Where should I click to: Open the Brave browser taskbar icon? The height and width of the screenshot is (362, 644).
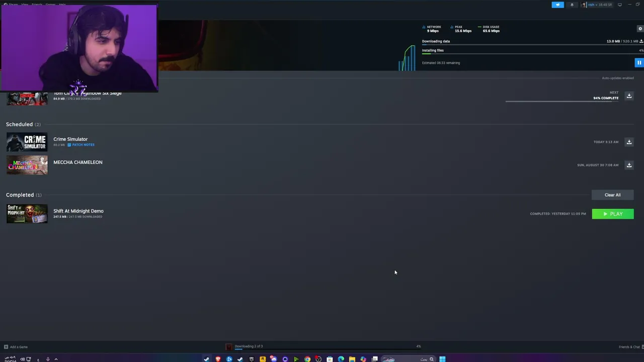click(218, 359)
